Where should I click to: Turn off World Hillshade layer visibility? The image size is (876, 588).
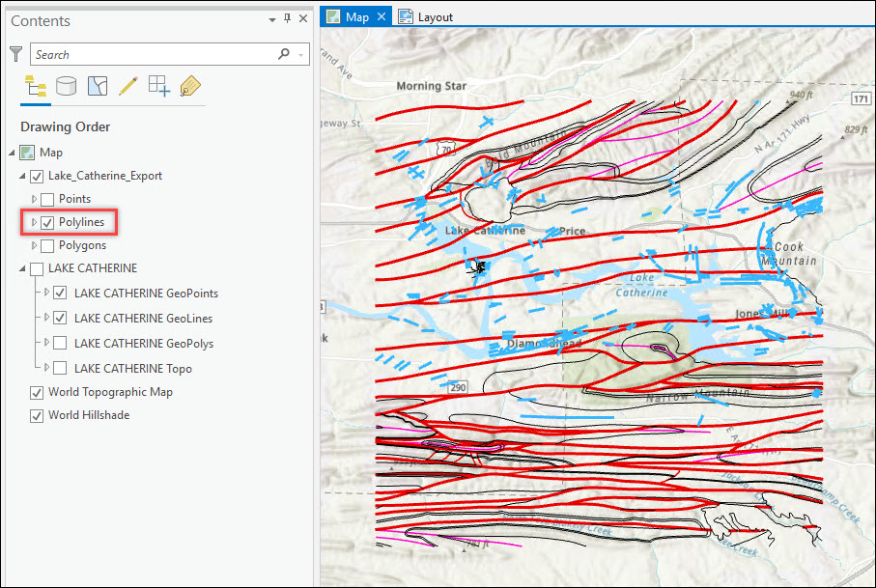37,416
